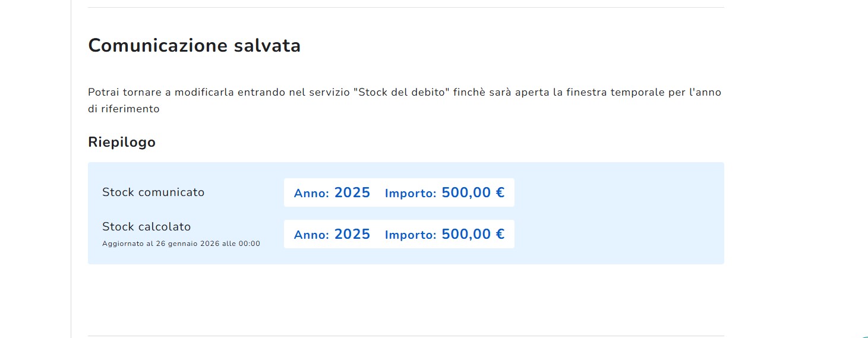
Task: Click "di riferimento" on the paragraph's second line
Action: 124,109
